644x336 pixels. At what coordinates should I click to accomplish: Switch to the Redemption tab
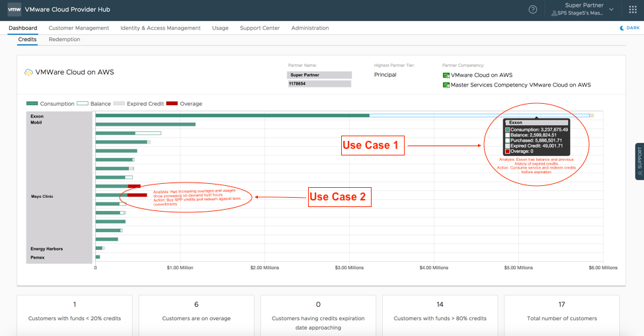64,40
